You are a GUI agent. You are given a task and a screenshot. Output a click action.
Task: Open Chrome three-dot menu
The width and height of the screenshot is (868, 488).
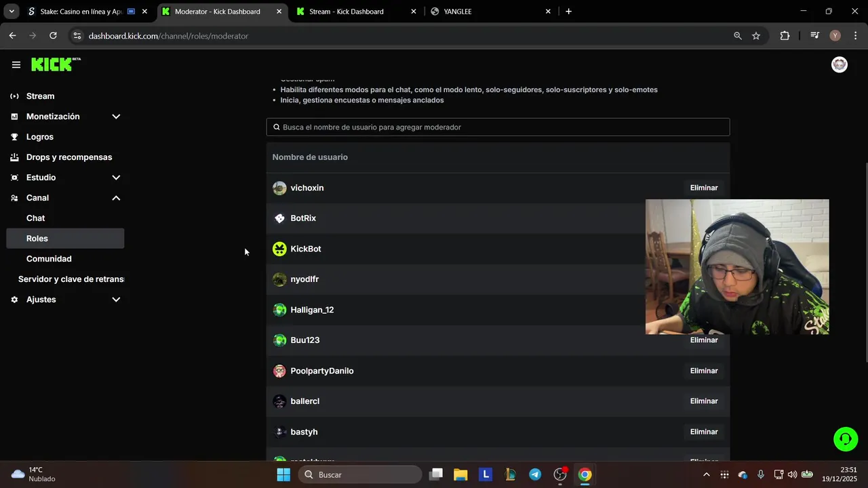855,36
